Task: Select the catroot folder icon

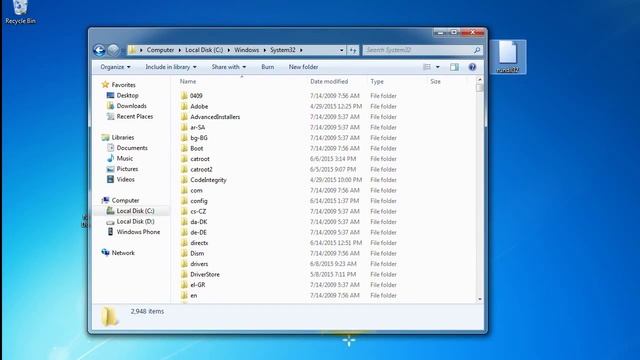Action: 184,159
